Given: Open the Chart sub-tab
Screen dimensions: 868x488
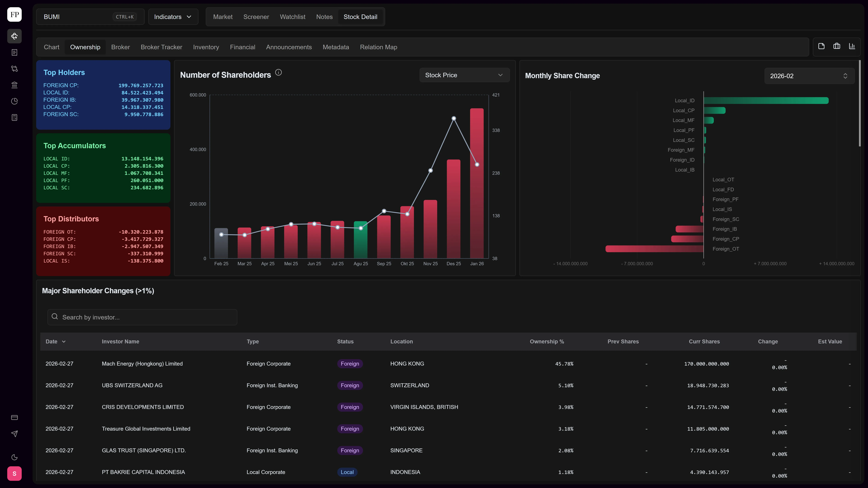Looking at the screenshot, I should [52, 47].
